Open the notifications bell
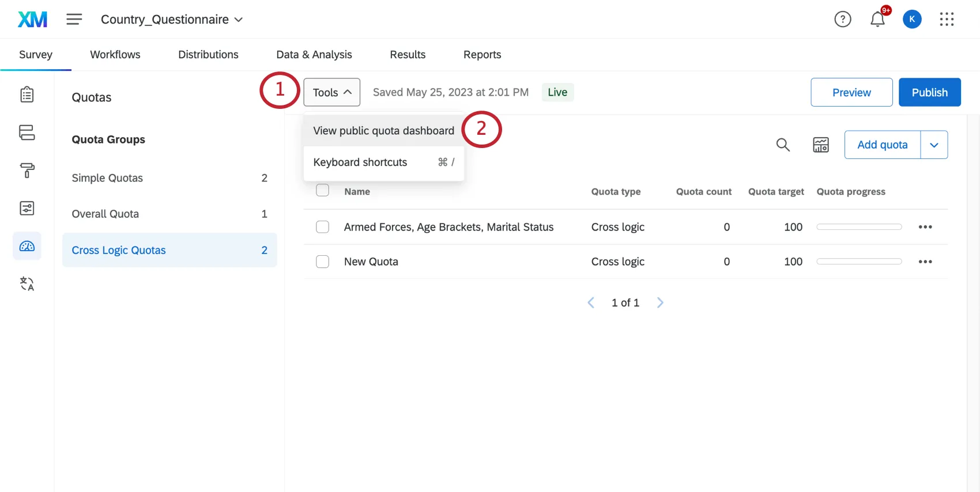This screenshot has width=980, height=492. [x=877, y=20]
